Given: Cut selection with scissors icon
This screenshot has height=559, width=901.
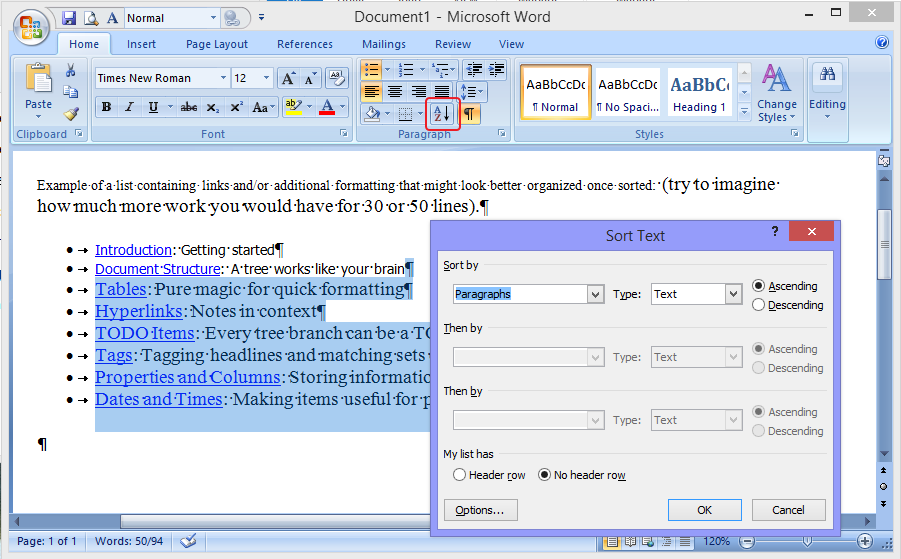Looking at the screenshot, I should tap(71, 71).
